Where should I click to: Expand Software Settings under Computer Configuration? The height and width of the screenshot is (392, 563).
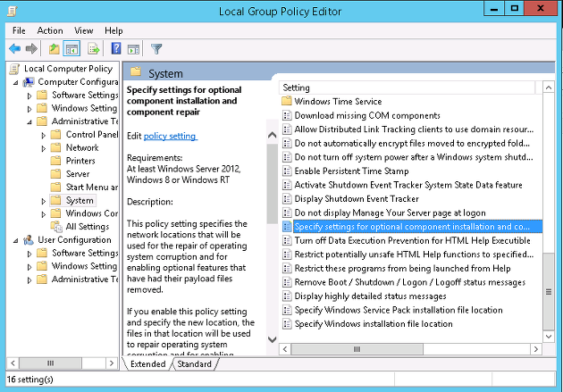pyautogui.click(x=29, y=96)
